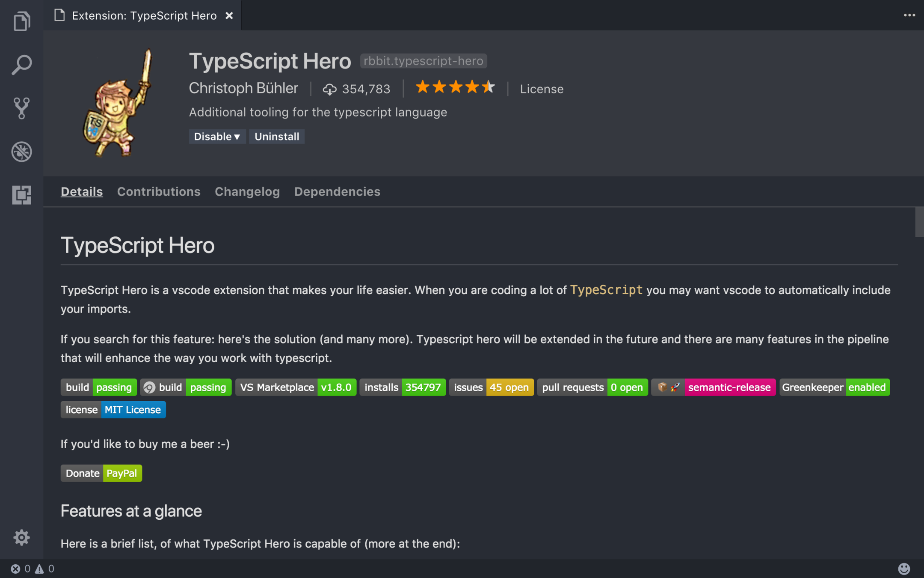The width and height of the screenshot is (924, 578).
Task: Open the Explorer files icon
Action: tap(21, 21)
